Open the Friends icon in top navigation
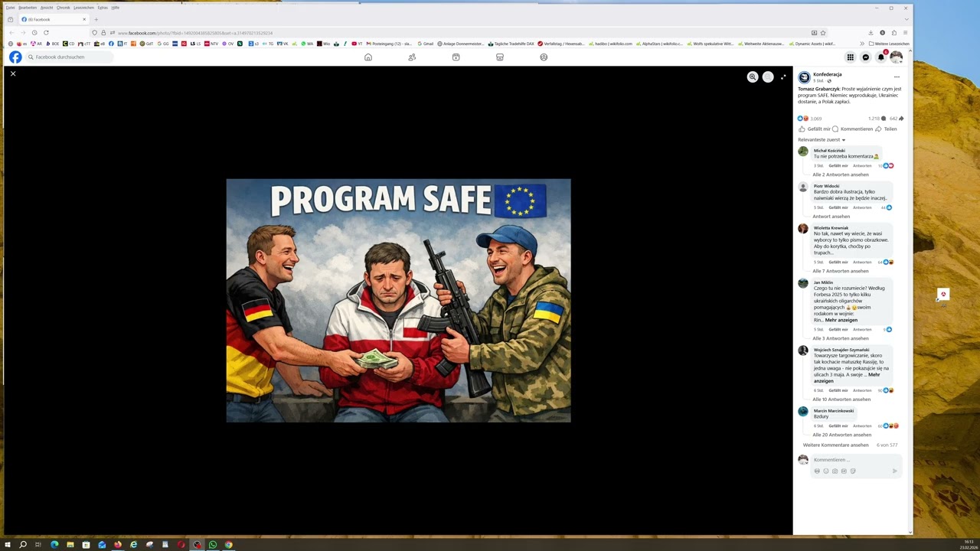 [412, 57]
